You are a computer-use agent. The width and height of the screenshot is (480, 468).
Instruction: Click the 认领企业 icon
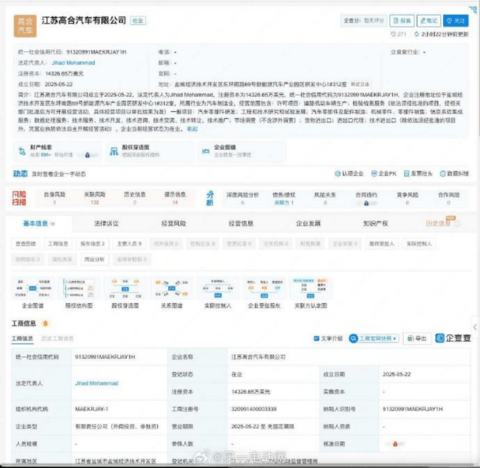[337, 174]
